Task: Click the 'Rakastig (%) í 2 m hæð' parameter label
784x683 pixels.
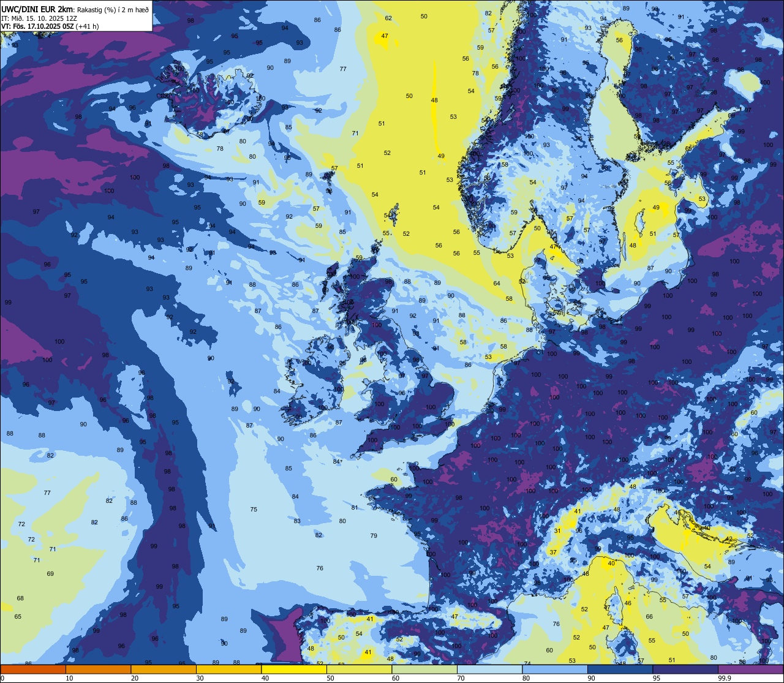Action: pyautogui.click(x=112, y=9)
